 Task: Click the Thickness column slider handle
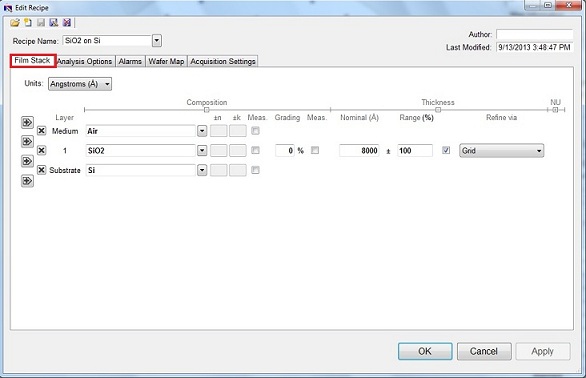pos(438,110)
